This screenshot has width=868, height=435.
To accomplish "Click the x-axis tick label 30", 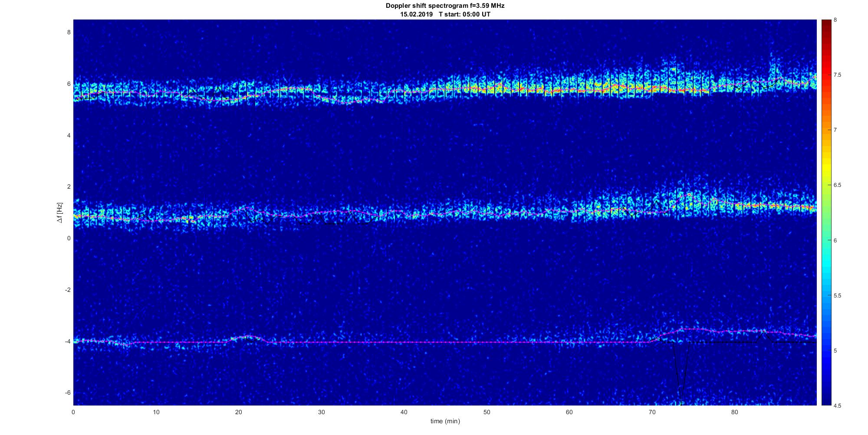I will coord(321,412).
